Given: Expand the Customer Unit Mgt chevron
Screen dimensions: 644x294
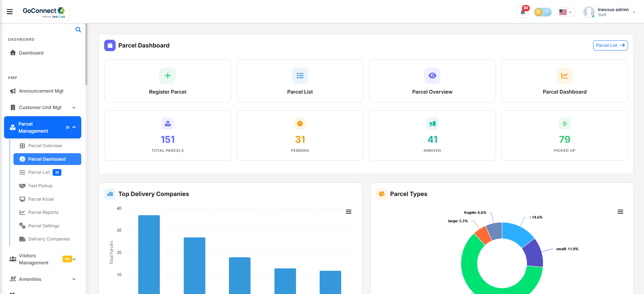Looking at the screenshot, I should click(74, 107).
